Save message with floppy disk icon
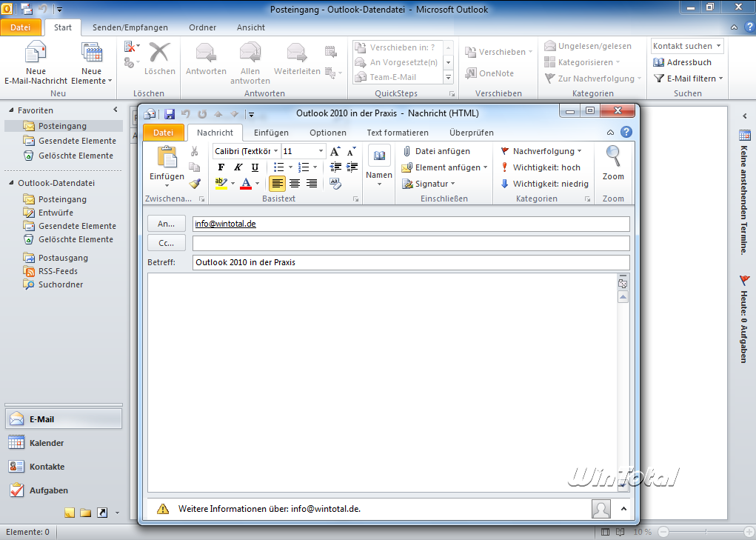This screenshot has height=540, width=756. 170,114
